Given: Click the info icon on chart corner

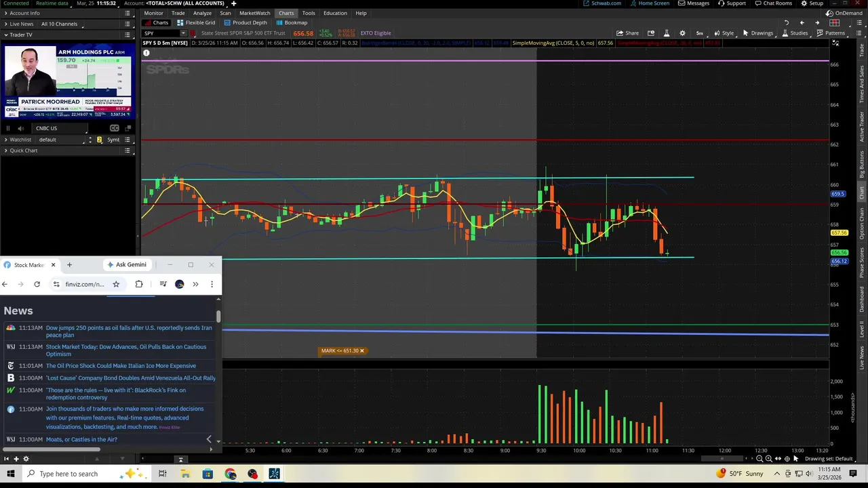Looking at the screenshot, I should point(146,53).
